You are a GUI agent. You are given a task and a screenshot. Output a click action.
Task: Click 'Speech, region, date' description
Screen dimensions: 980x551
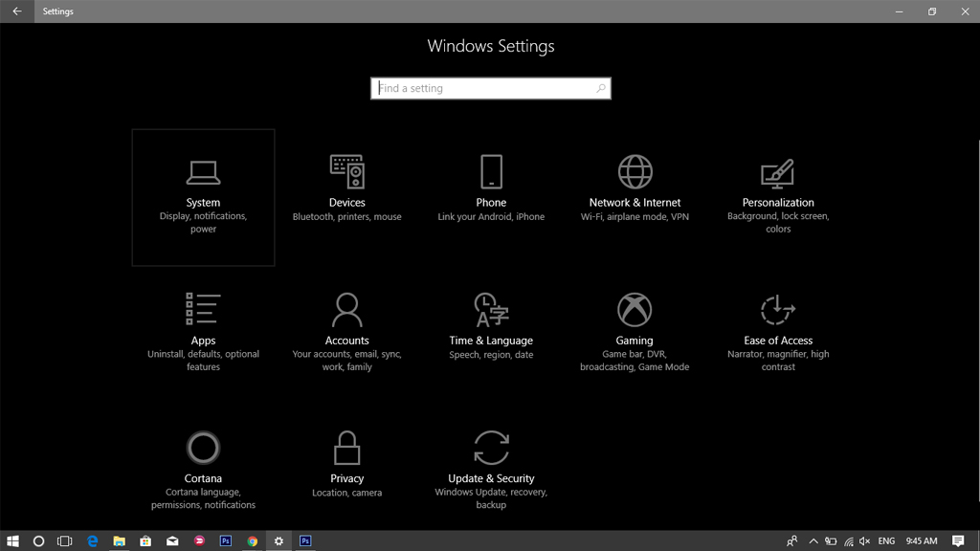point(491,355)
